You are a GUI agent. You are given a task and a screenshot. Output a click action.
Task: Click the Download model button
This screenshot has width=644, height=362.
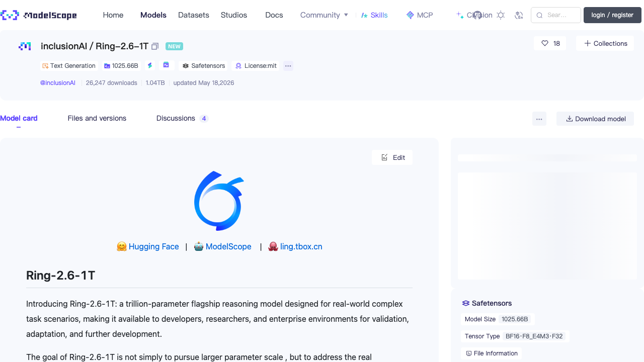[595, 119]
